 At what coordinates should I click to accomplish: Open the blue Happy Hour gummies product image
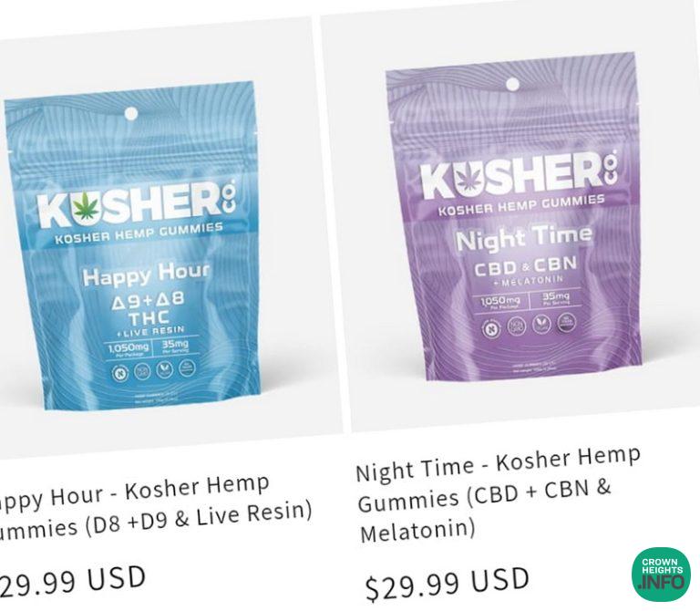tap(131, 244)
